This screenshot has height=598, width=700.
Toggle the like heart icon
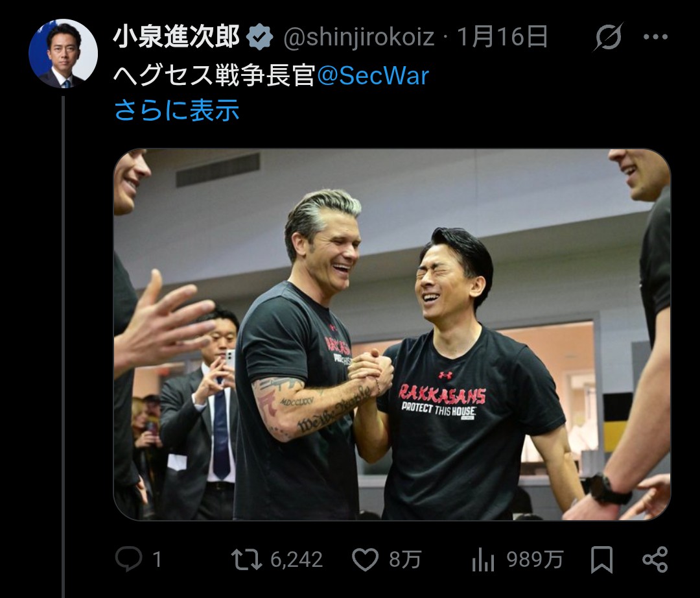(x=365, y=560)
